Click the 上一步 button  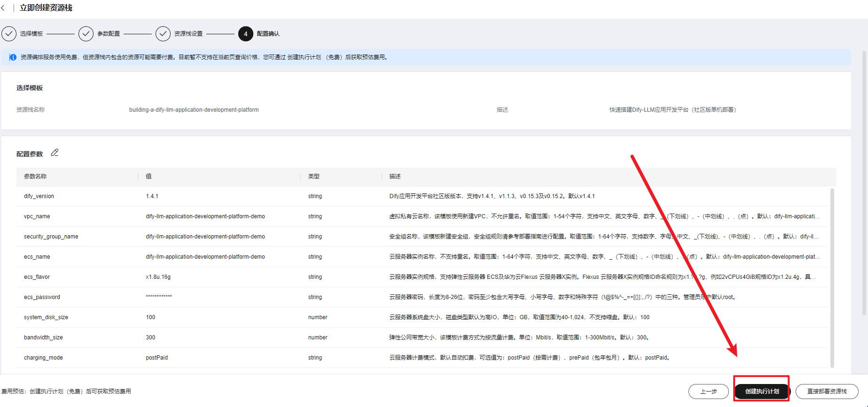coord(708,392)
